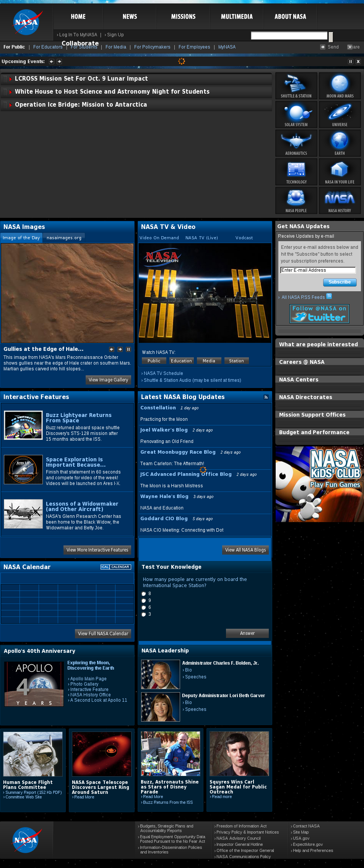Pause the upcoming events ticker
The height and width of the screenshot is (868, 364).
pyautogui.click(x=350, y=62)
